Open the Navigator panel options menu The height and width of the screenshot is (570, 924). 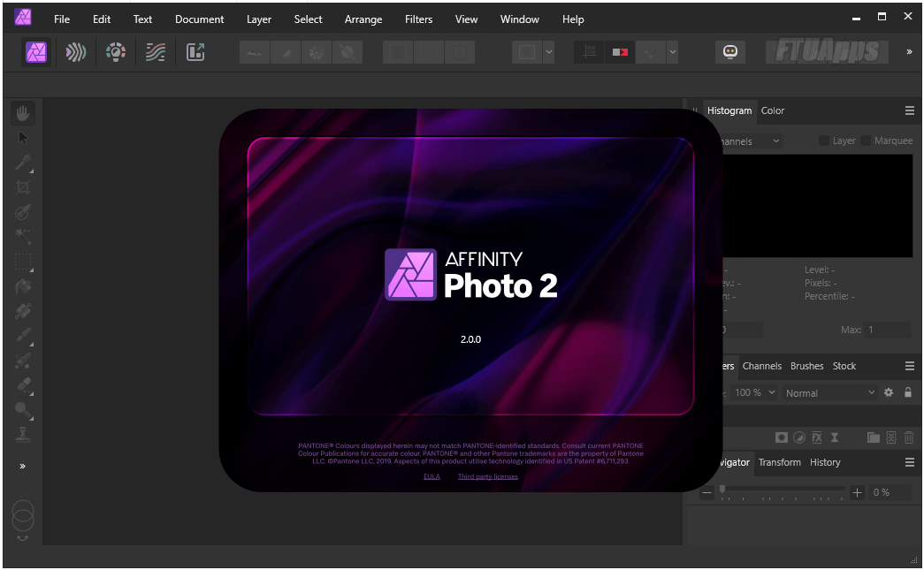click(910, 463)
